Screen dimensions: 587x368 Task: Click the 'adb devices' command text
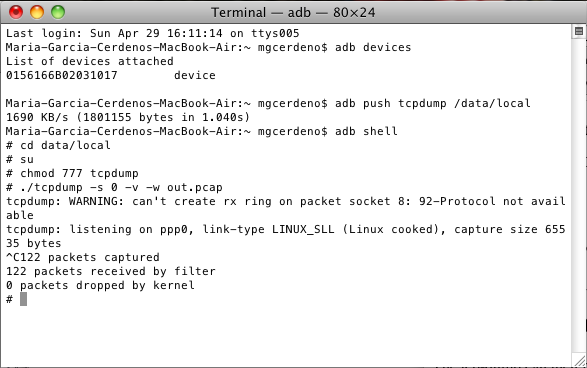click(373, 48)
